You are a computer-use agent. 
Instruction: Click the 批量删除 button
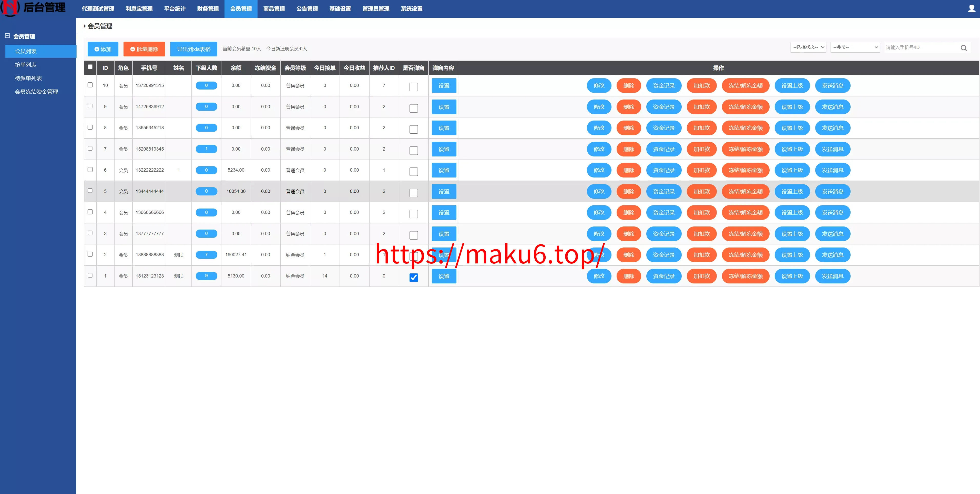click(144, 49)
